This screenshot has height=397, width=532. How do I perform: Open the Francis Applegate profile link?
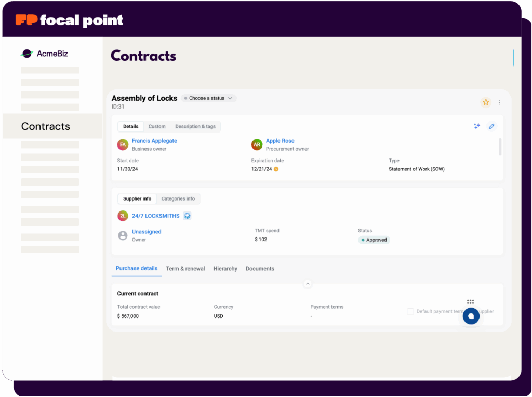click(154, 141)
